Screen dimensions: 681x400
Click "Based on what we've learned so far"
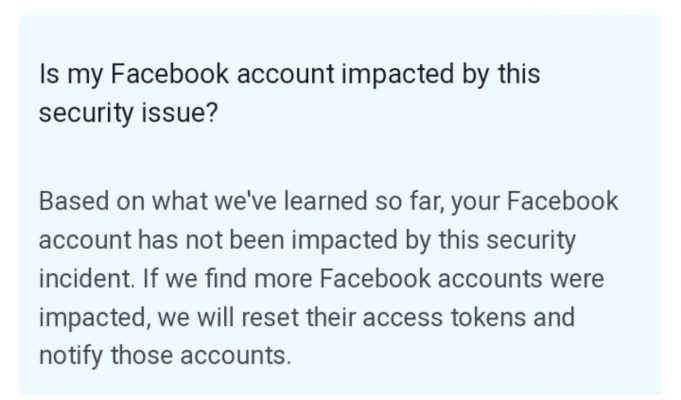[241, 202]
